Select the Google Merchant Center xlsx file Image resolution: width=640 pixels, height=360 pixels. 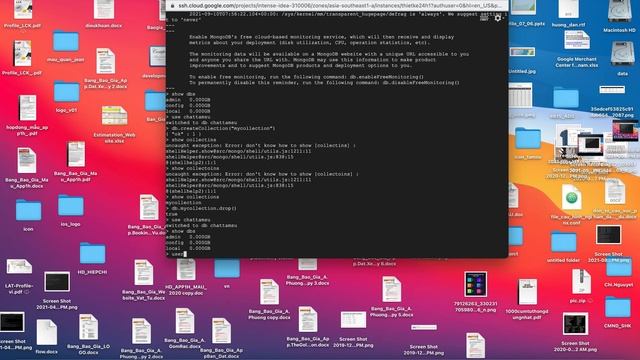(577, 41)
